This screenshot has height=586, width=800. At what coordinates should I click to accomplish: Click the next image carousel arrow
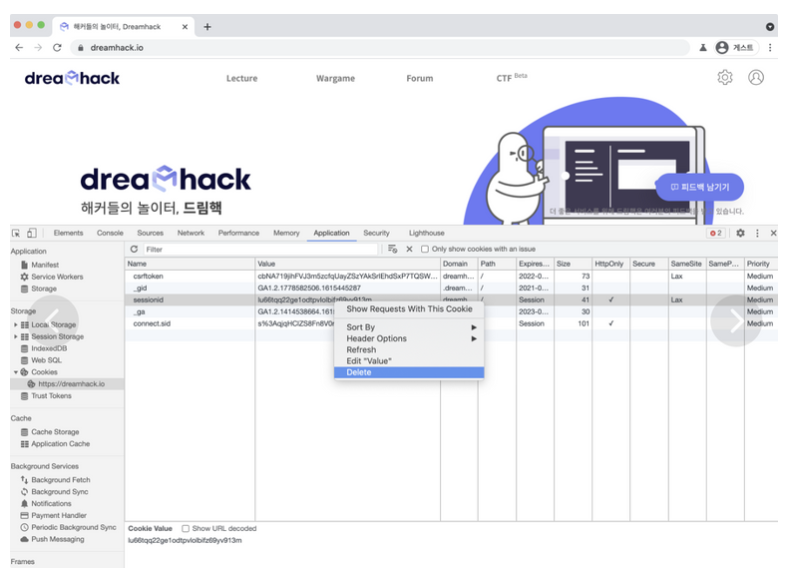tap(735, 321)
